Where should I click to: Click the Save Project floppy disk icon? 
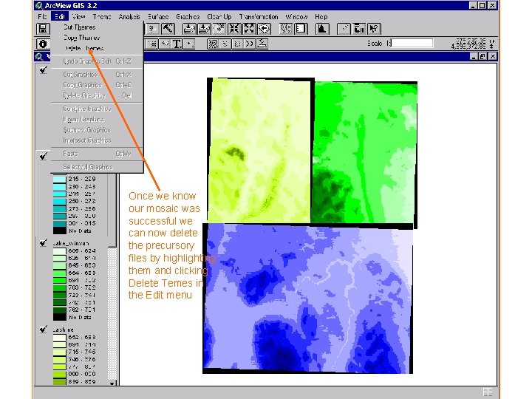pyautogui.click(x=43, y=29)
